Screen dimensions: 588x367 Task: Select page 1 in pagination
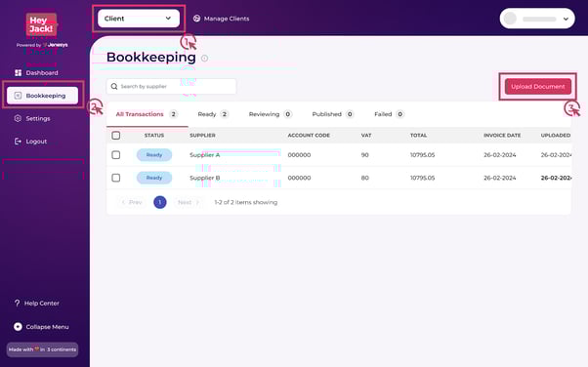coord(160,202)
